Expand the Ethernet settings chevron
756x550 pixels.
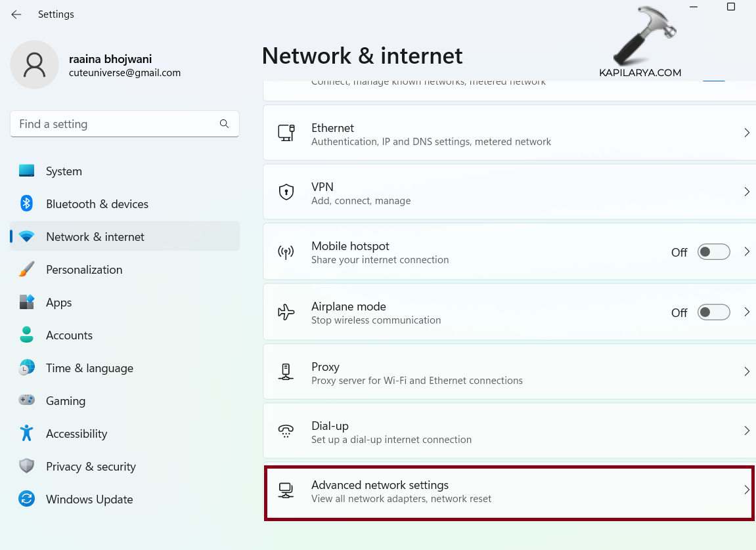coord(747,133)
